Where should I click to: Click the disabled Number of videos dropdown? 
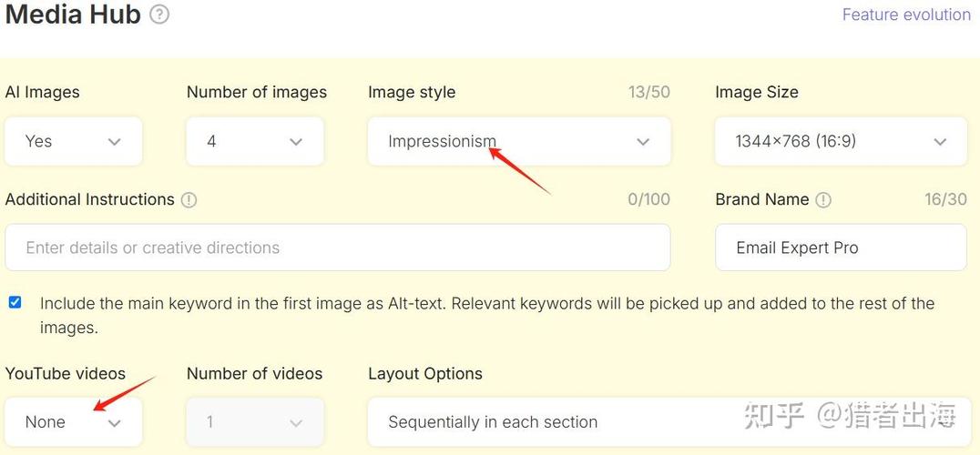coord(254,422)
